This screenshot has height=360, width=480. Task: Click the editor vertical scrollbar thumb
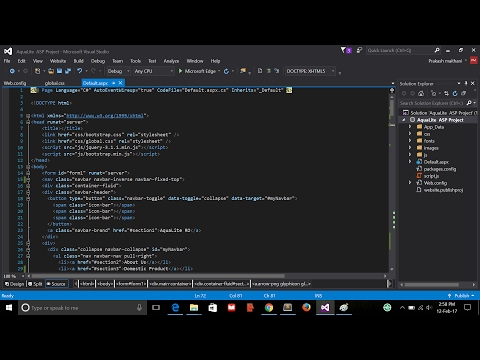coord(392,108)
